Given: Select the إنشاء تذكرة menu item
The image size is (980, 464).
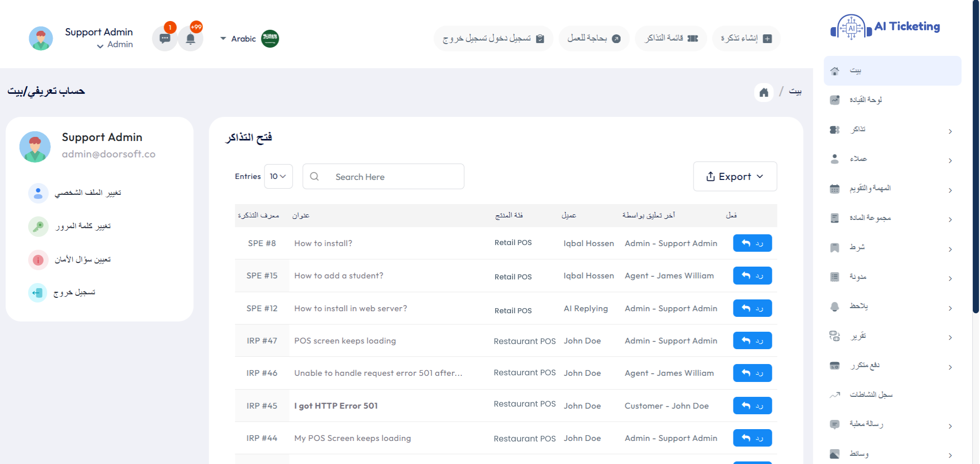Looking at the screenshot, I should [x=746, y=38].
